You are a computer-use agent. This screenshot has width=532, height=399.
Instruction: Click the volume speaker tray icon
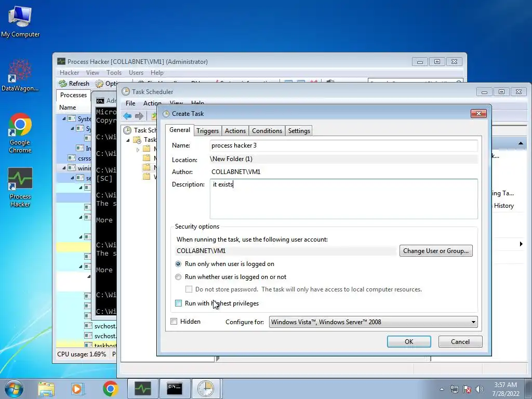[x=480, y=389]
